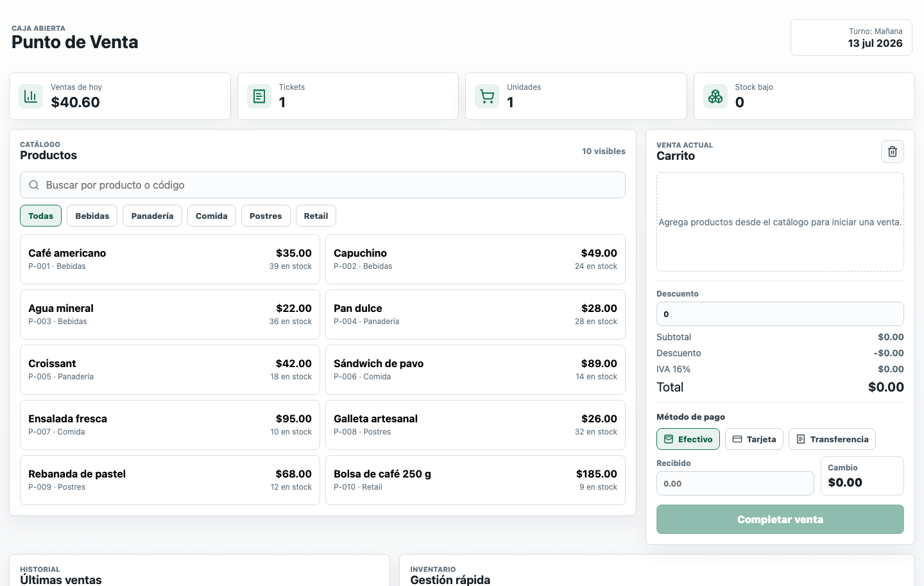Click the $185.00 price
The image size is (924, 586).
[596, 474]
